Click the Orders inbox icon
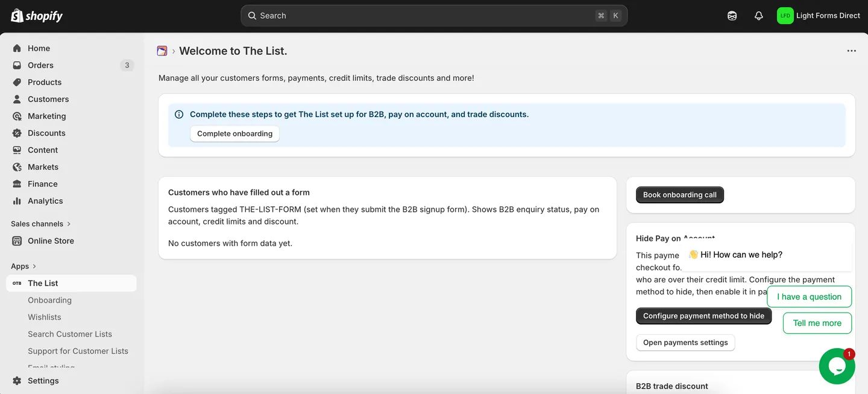The width and height of the screenshot is (868, 394). click(x=17, y=65)
